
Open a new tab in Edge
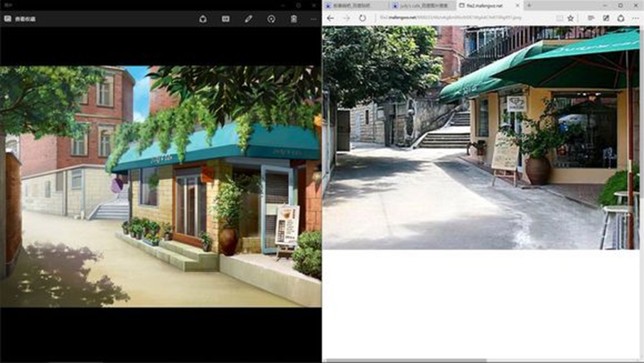coord(529,6)
